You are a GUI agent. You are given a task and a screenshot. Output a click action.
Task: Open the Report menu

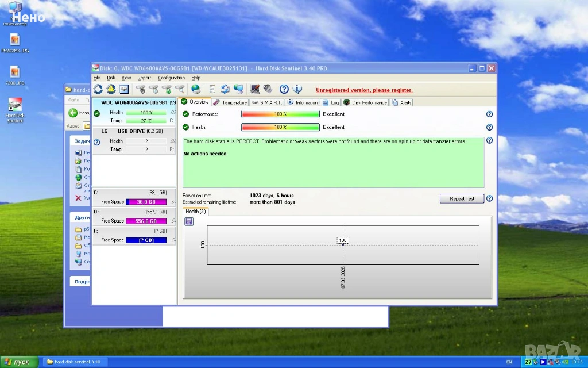coord(144,78)
